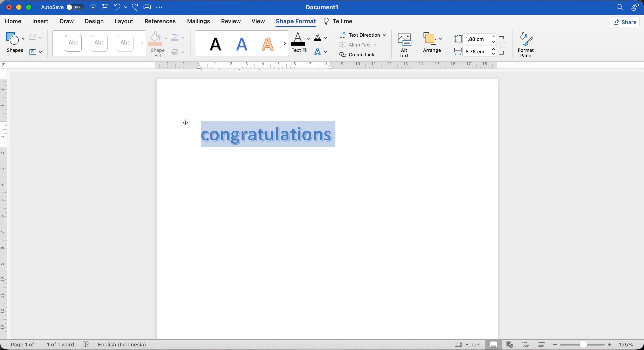Click English (Indonesia) language in status bar
644x350 pixels.
coord(122,344)
